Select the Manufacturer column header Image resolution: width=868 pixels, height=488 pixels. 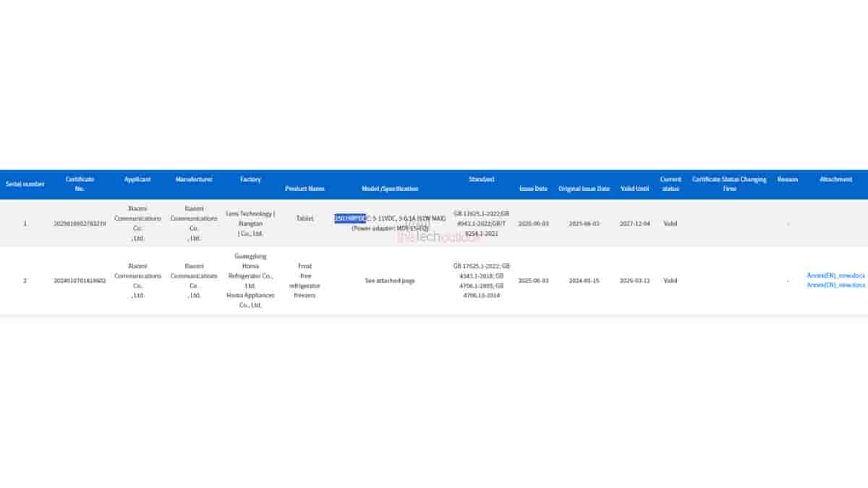pos(194,179)
